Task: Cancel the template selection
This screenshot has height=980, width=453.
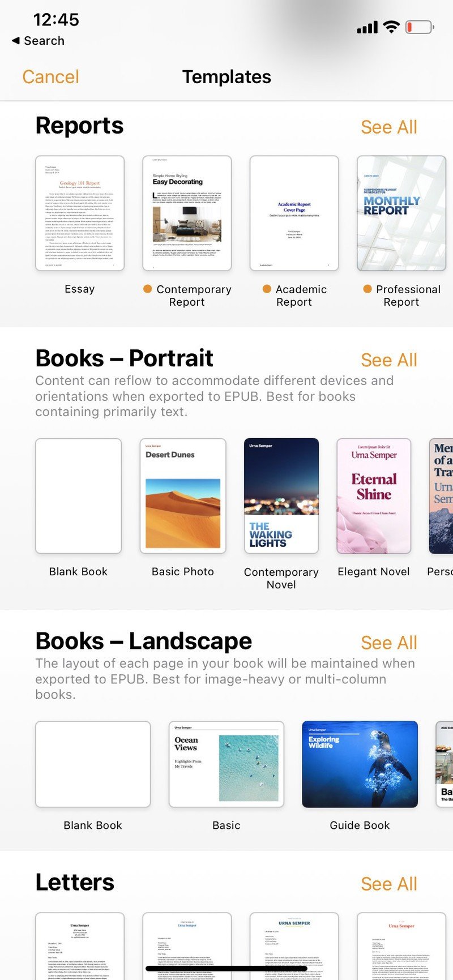Action: [51, 77]
